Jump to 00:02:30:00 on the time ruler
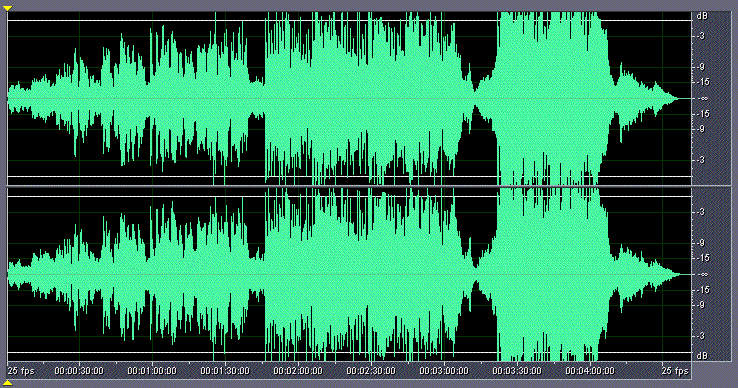The height and width of the screenshot is (388, 738). point(371,371)
